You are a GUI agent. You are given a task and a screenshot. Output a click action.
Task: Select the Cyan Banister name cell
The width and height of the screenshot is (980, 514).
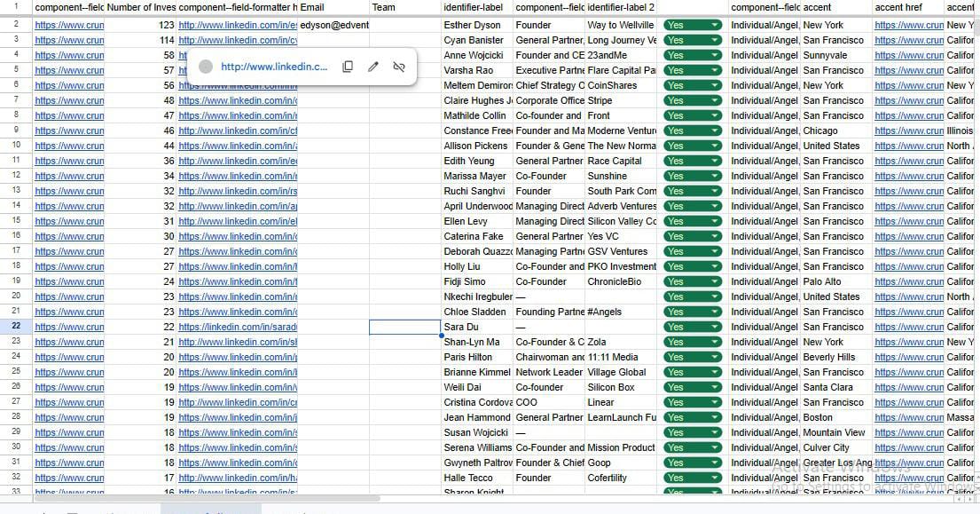477,40
